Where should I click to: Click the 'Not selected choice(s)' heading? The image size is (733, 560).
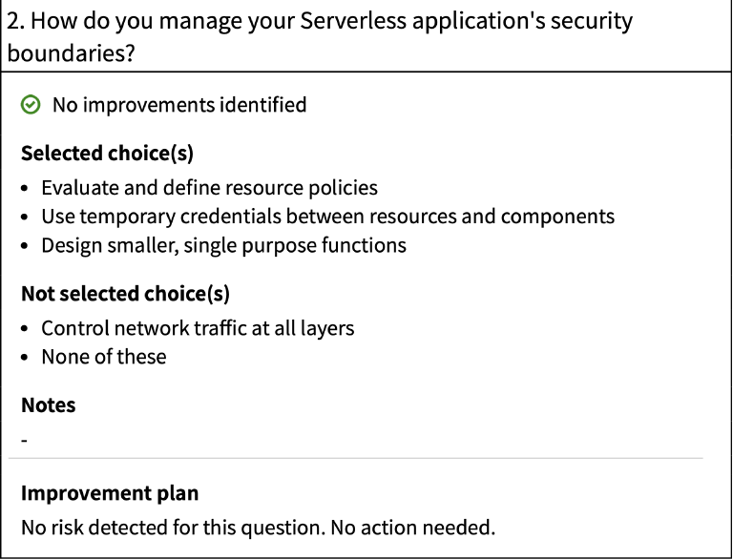pos(125,294)
